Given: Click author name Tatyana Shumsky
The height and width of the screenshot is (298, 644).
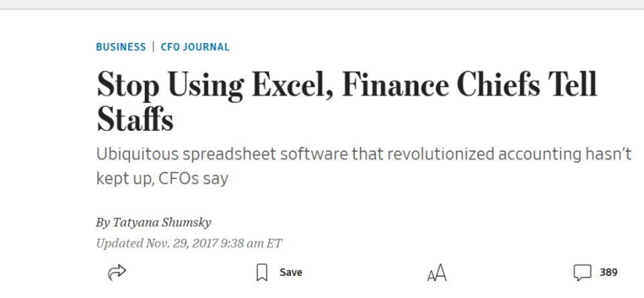Looking at the screenshot, I should [x=162, y=222].
